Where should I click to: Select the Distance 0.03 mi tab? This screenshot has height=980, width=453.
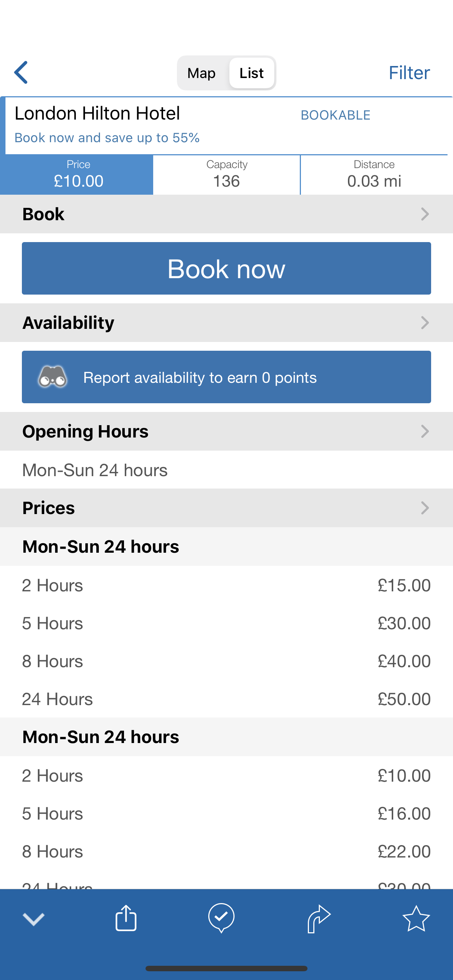click(x=374, y=175)
